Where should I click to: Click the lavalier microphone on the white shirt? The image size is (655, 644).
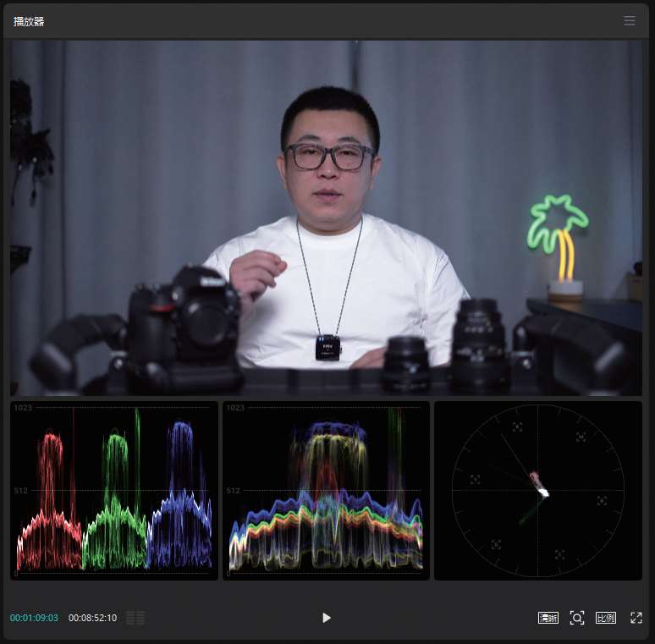327,347
